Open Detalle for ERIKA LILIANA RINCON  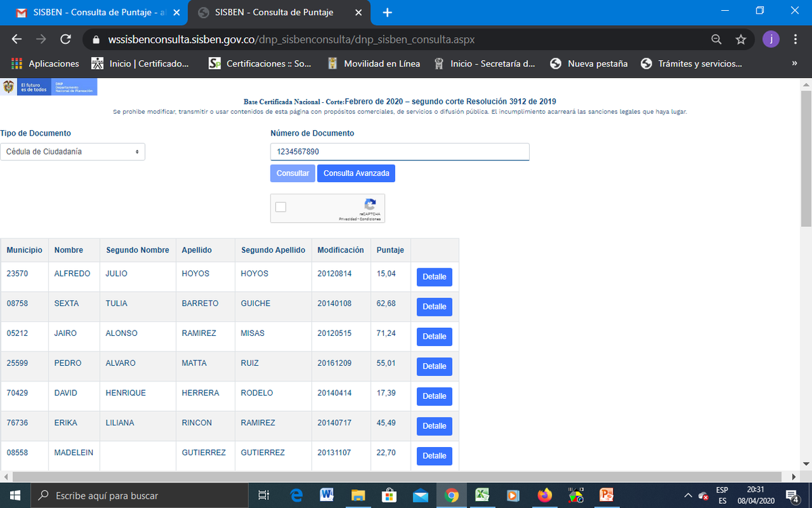(434, 426)
